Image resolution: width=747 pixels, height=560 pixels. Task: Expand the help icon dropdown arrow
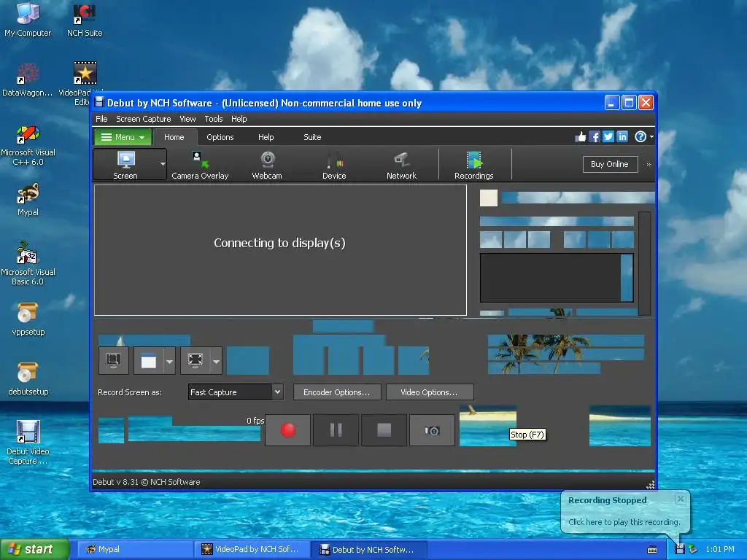[x=651, y=137]
